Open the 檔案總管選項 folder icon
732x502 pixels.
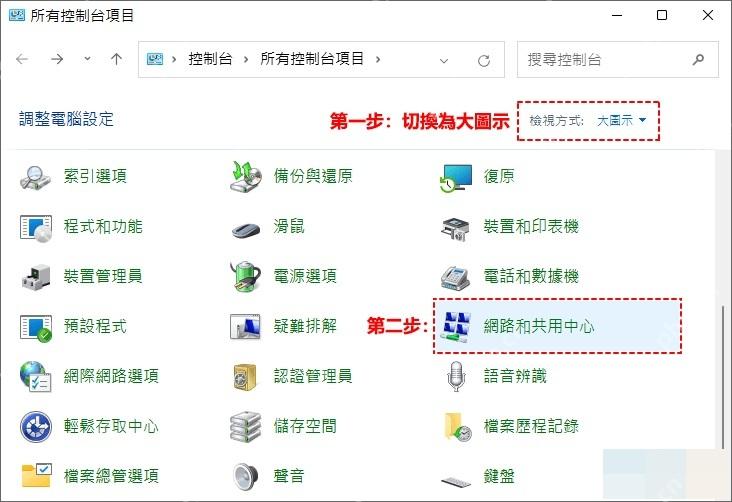pos(36,475)
